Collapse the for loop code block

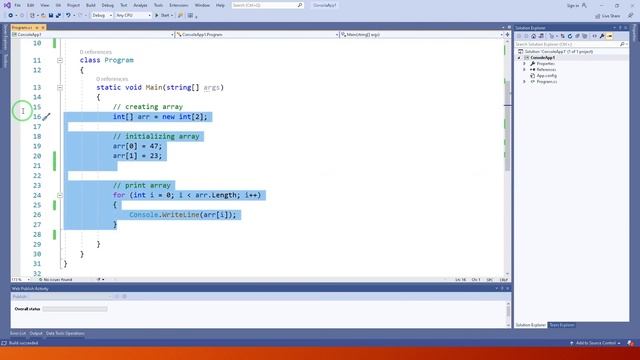point(60,195)
